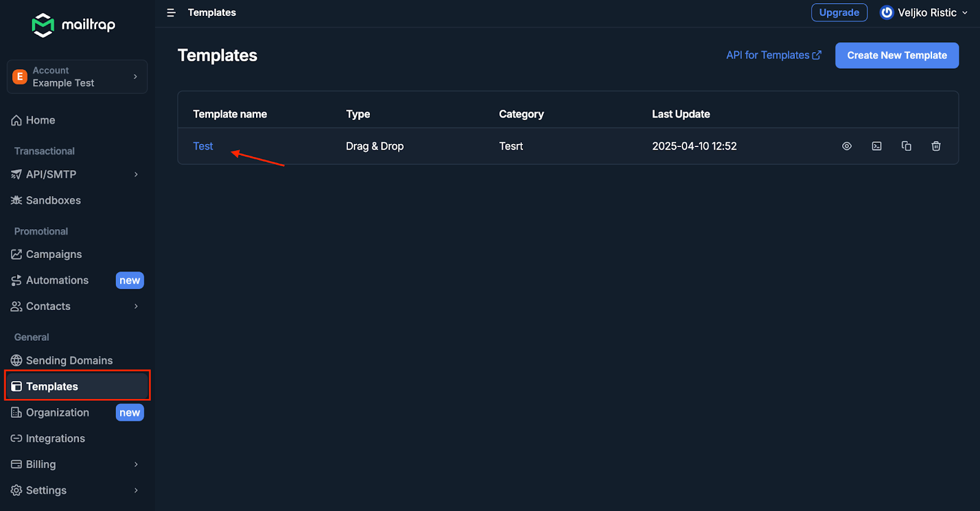
Task: Click the Upgrade button
Action: pos(839,13)
